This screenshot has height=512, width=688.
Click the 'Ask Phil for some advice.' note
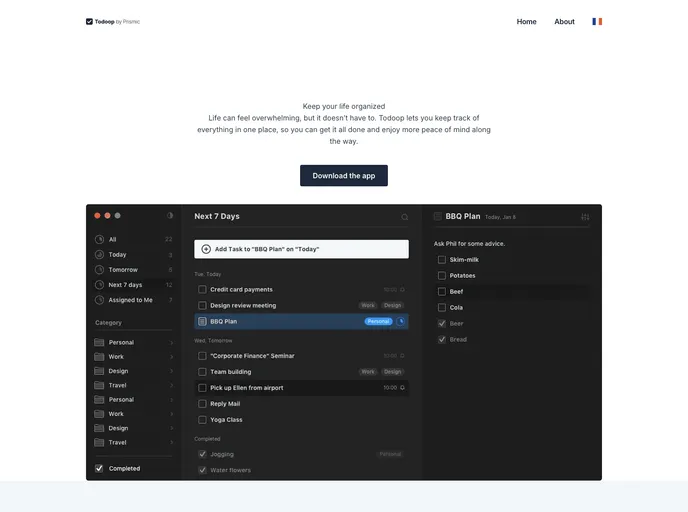coord(469,243)
